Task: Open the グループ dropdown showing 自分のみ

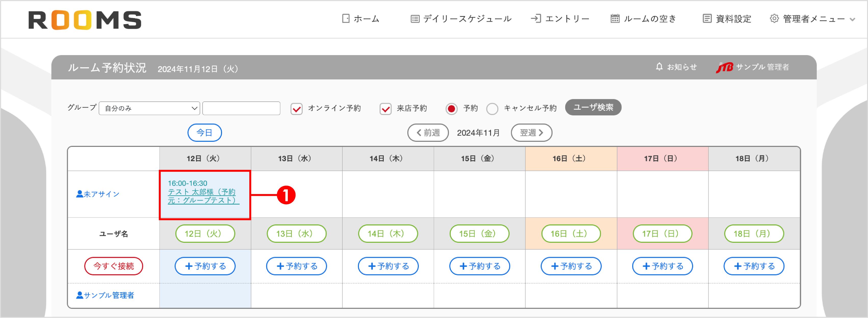Action: click(x=149, y=108)
